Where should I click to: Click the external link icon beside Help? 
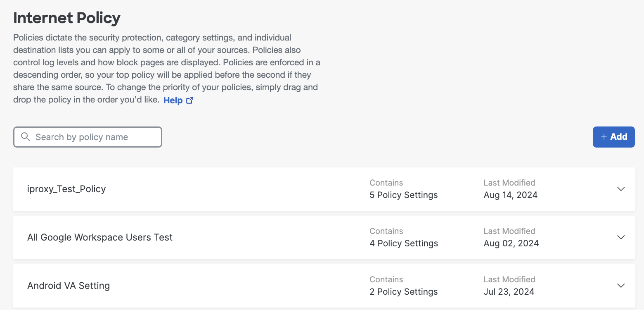coord(190,100)
